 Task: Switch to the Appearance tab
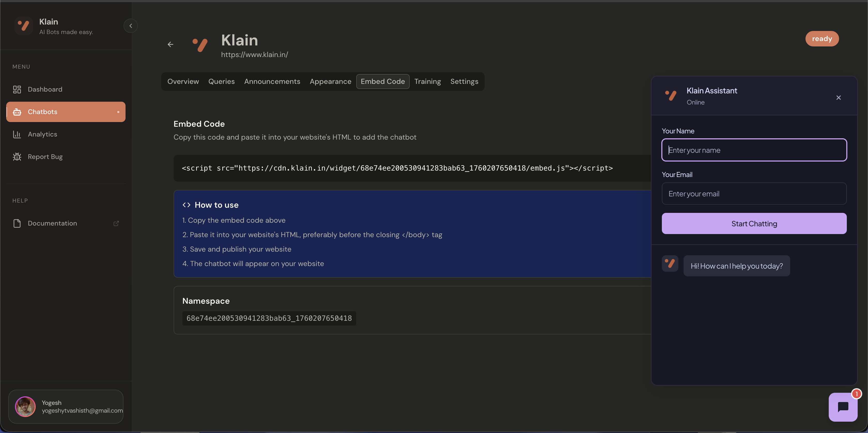331,81
